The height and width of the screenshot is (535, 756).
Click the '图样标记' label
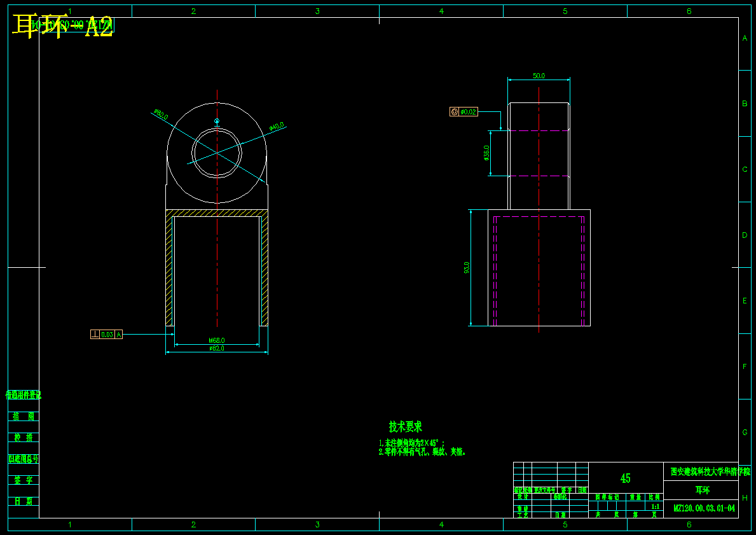click(607, 496)
